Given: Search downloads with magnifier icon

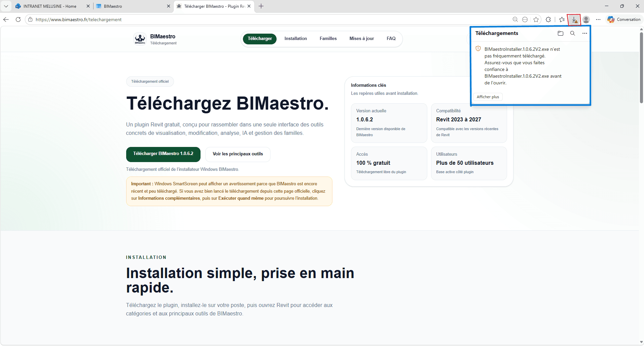Looking at the screenshot, I should click(572, 33).
